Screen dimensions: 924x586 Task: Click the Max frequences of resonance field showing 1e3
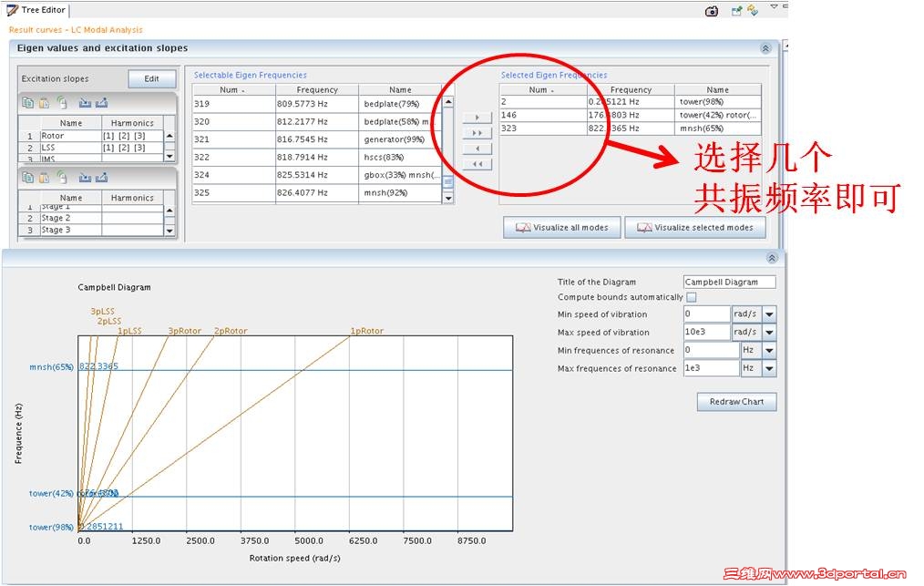coord(712,368)
